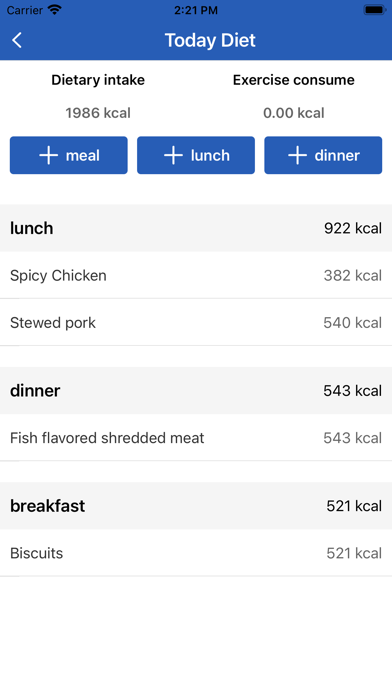Tap the 922 kcal lunch total
Image resolution: width=392 pixels, height=696 pixels.
coord(353,228)
